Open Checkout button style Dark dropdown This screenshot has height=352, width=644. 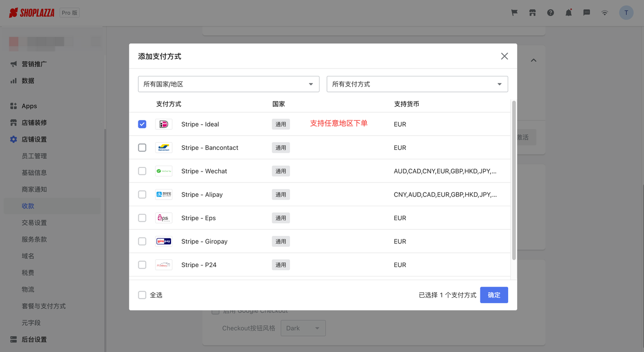coord(303,328)
